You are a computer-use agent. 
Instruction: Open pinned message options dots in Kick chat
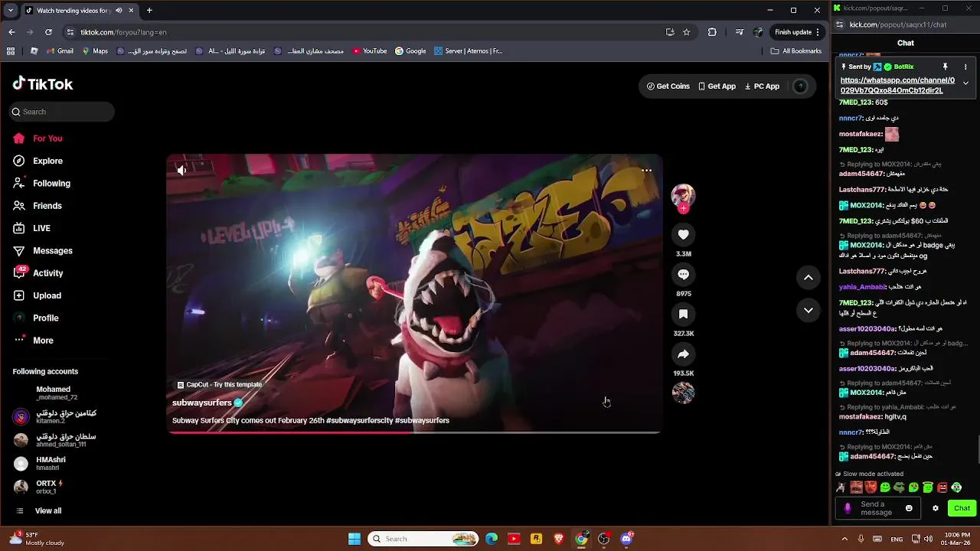[965, 67]
